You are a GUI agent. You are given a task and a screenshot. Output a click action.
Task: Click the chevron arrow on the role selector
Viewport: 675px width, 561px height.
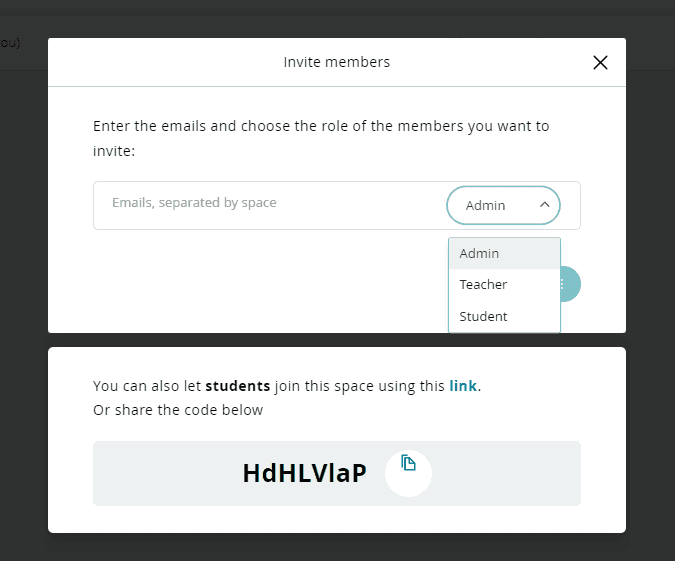pyautogui.click(x=544, y=205)
